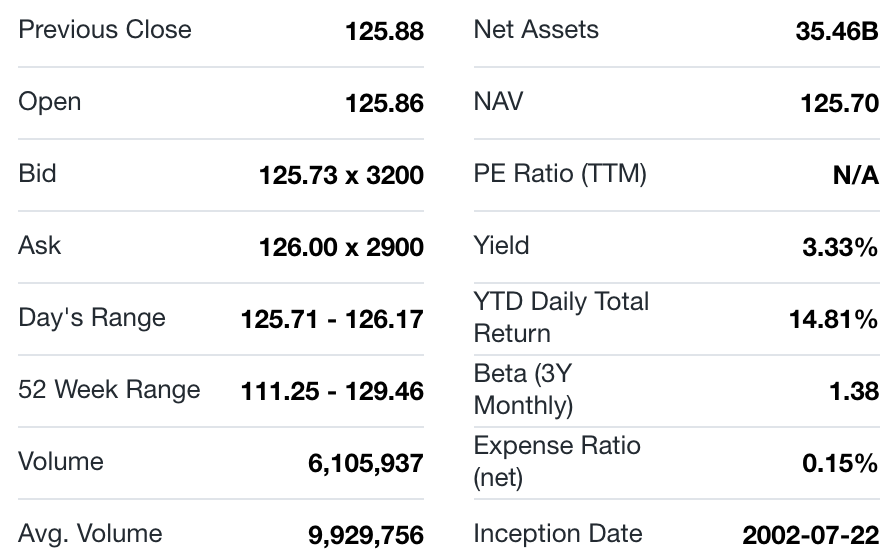
Task: Click the Expense Ratio (net) label
Action: tap(557, 461)
